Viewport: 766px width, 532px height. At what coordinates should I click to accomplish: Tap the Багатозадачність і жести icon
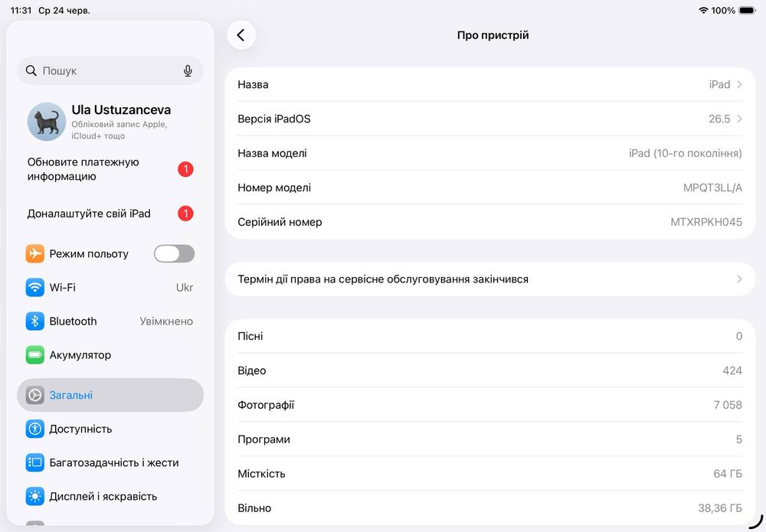click(34, 462)
